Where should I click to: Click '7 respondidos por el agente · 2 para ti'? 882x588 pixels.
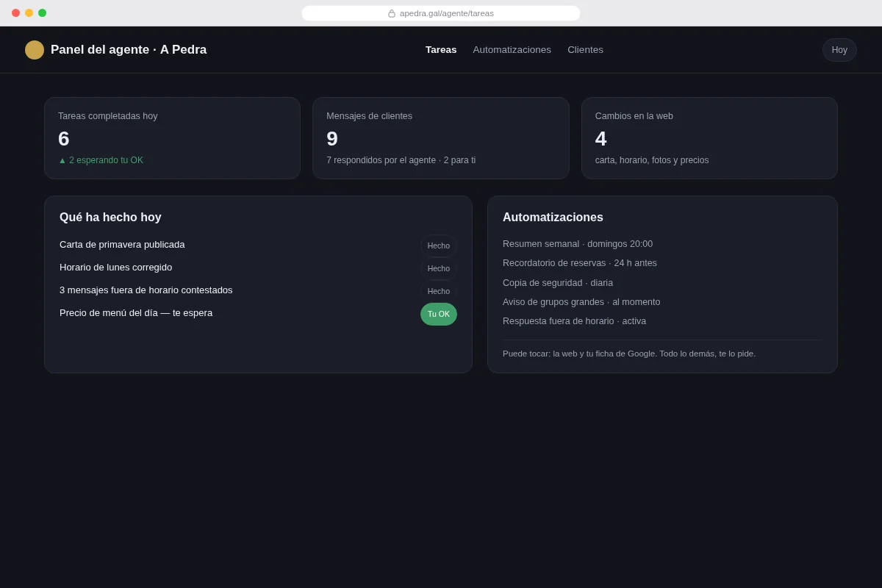(x=401, y=160)
